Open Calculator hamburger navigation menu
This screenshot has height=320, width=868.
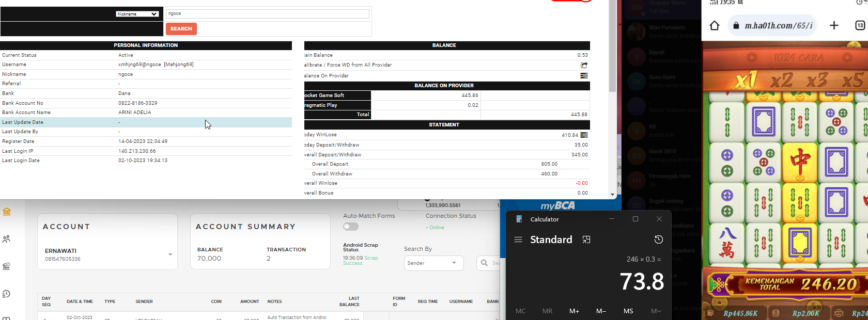[x=518, y=239]
